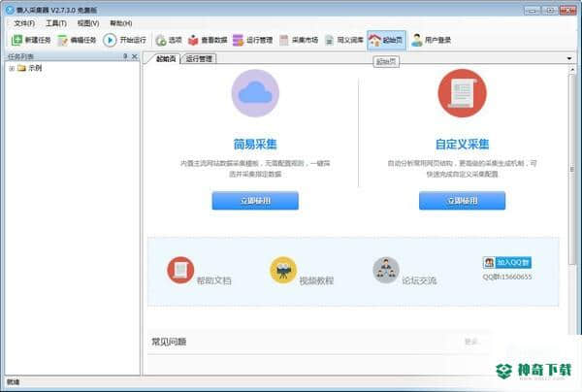Click 立即使用 button under 简易采集
The width and height of the screenshot is (582, 392).
(255, 201)
